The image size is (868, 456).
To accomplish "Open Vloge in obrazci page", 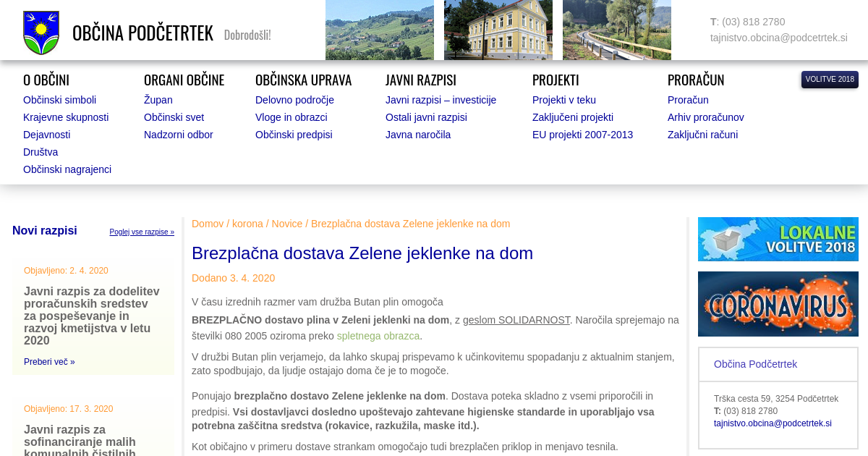I will click(291, 117).
